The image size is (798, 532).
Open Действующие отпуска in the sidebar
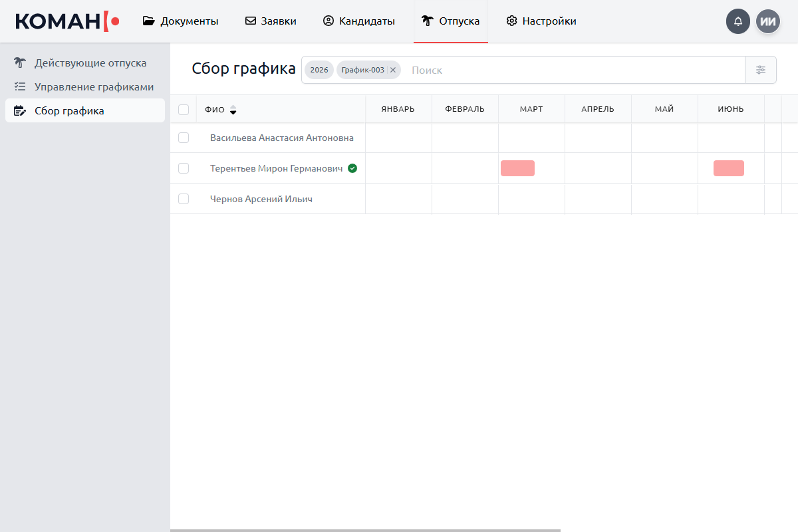tap(90, 63)
